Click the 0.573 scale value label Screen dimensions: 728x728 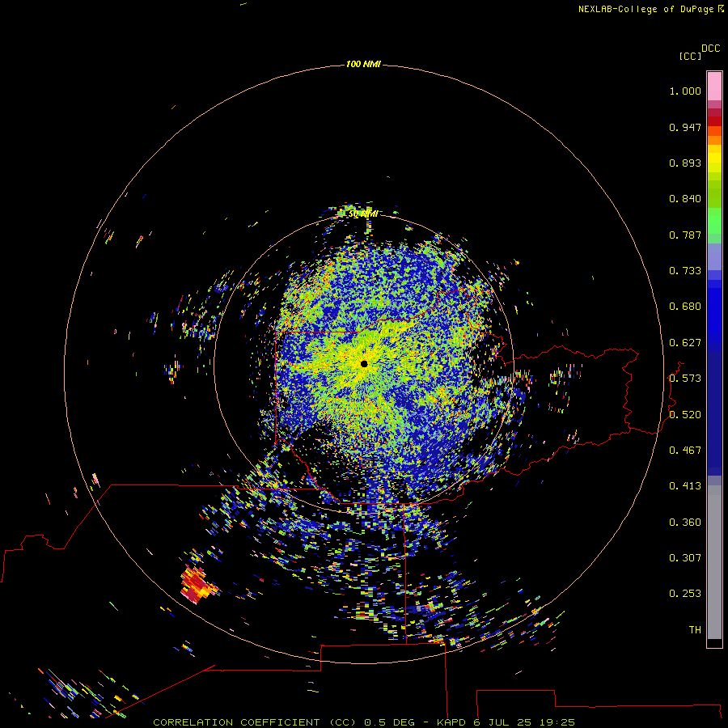(x=685, y=379)
